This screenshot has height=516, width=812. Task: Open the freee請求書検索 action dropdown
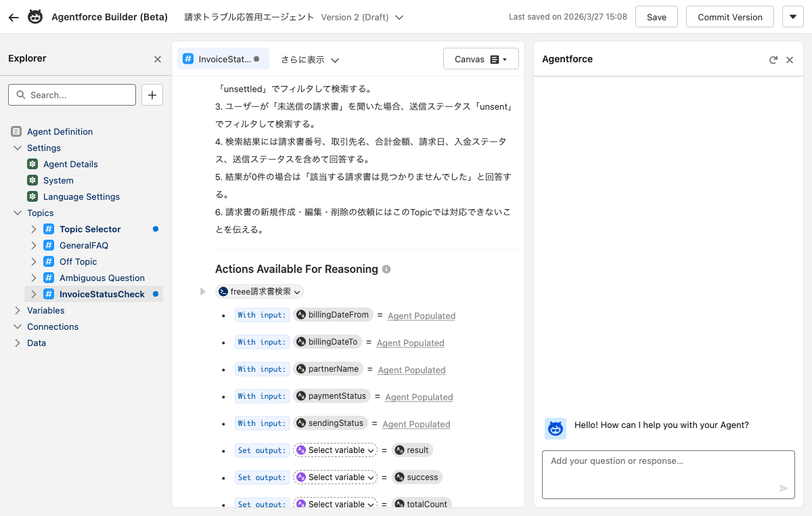259,291
